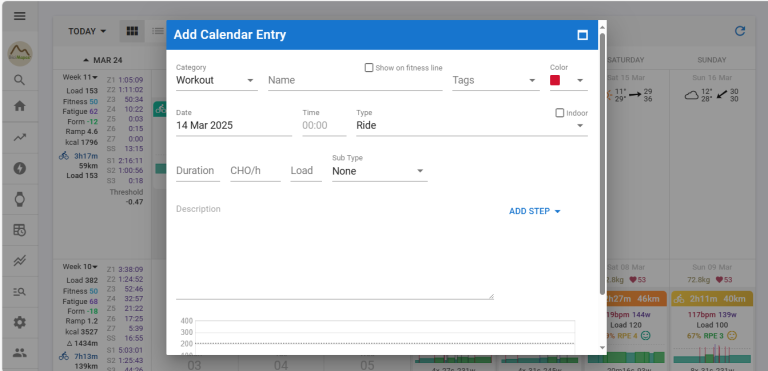The height and width of the screenshot is (371, 768).
Task: Click the Duration field
Action: point(198,171)
